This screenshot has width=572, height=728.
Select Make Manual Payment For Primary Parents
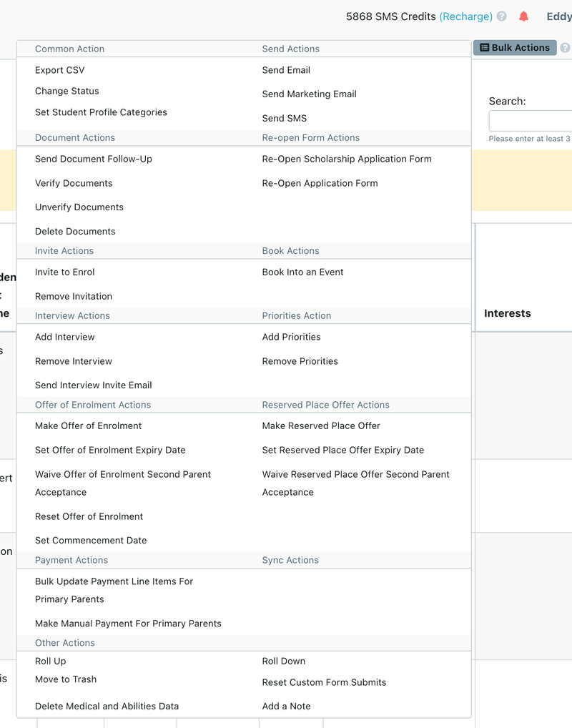pos(127,623)
